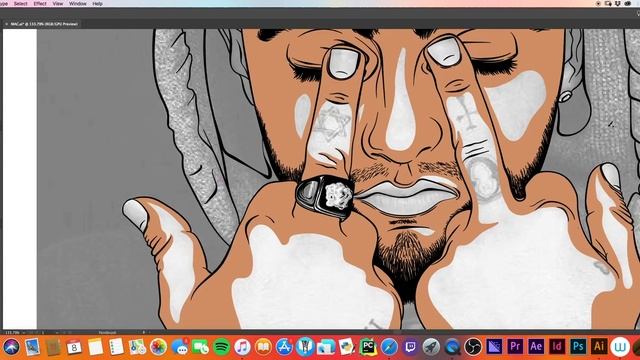640x360 pixels.
Task: Open the App Store icon
Action: [x=284, y=347]
